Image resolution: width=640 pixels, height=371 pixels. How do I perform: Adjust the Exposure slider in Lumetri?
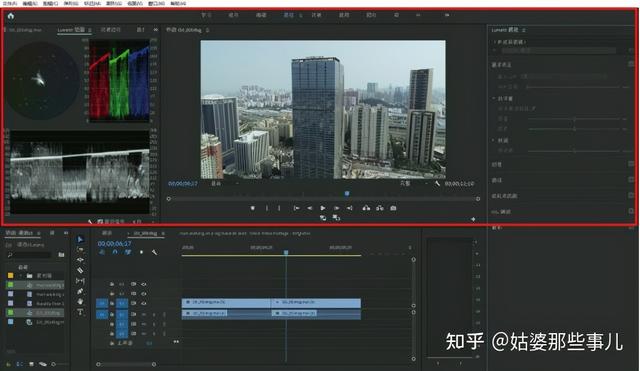click(x=575, y=151)
